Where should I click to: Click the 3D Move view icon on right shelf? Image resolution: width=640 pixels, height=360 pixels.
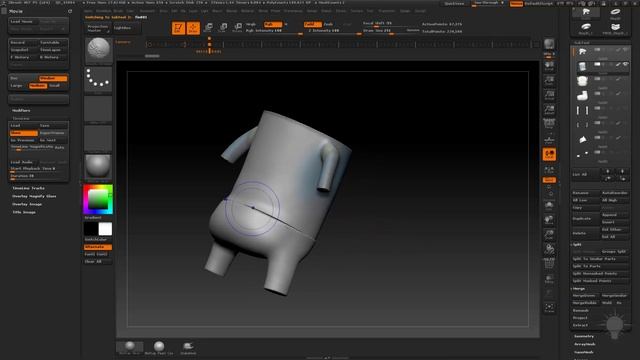[549, 219]
